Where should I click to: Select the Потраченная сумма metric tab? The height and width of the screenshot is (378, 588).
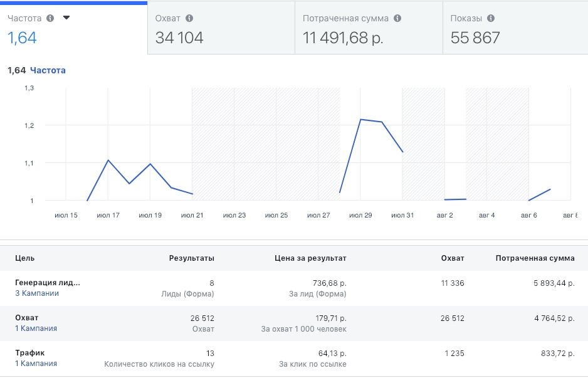coord(369,28)
